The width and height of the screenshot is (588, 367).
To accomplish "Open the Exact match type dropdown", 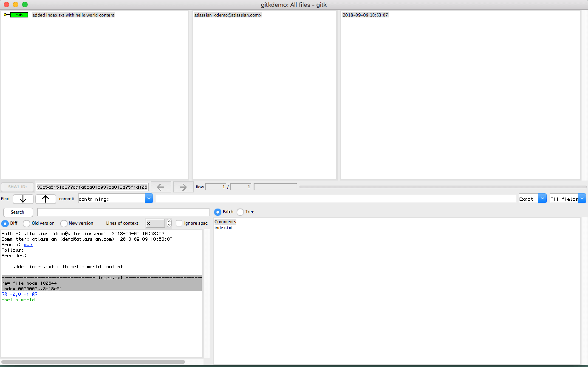I will 542,199.
